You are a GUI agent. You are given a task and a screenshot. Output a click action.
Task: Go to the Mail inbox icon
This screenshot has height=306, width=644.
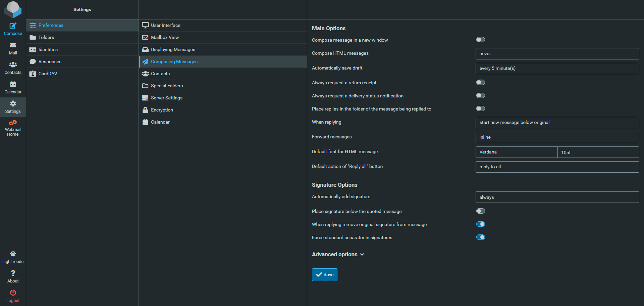13,48
